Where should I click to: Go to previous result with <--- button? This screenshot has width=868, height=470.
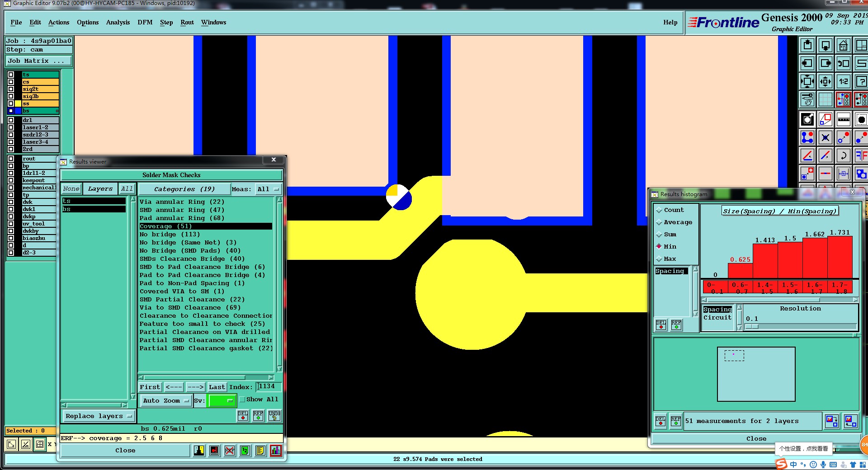point(174,387)
